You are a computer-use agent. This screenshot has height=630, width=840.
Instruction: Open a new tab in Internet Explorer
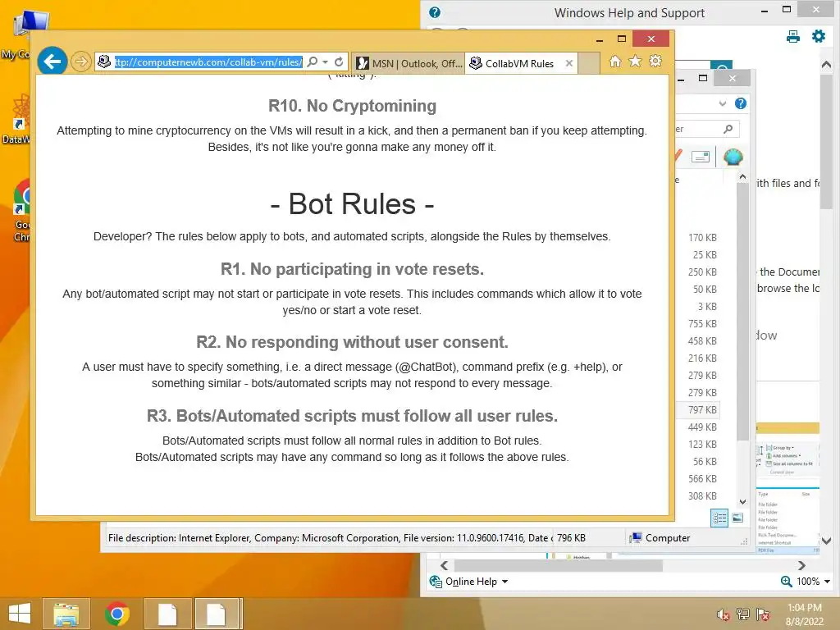[x=589, y=63]
